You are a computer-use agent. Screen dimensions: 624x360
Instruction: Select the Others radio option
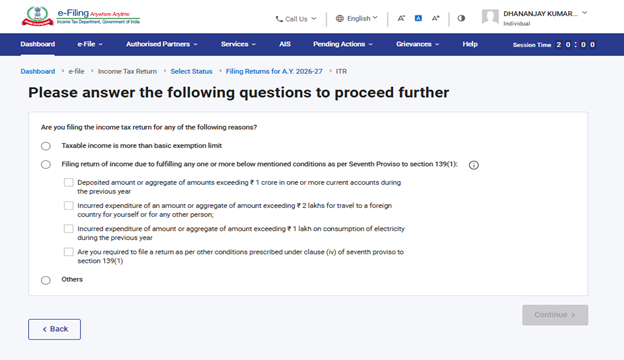tap(46, 280)
